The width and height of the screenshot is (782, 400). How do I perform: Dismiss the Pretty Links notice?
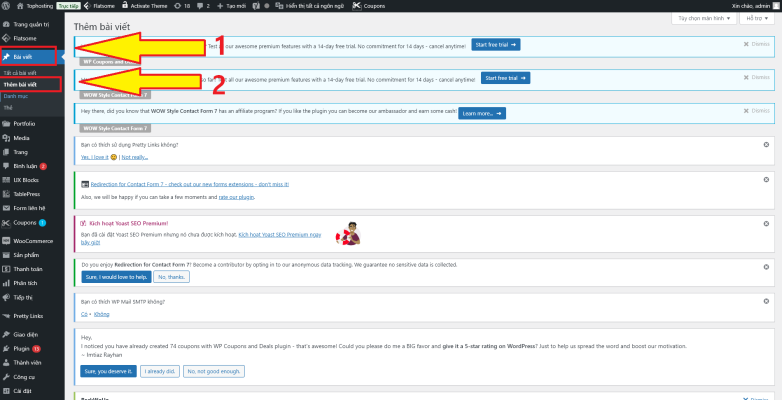pos(765,145)
